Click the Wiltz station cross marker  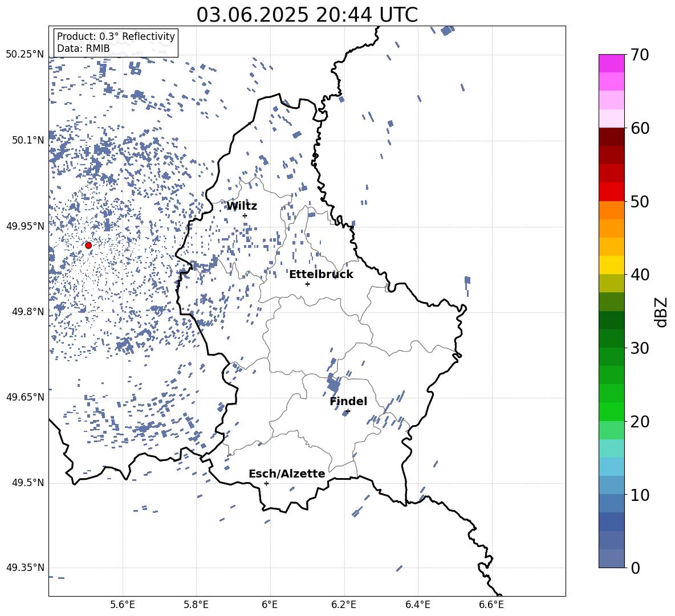pos(245,215)
